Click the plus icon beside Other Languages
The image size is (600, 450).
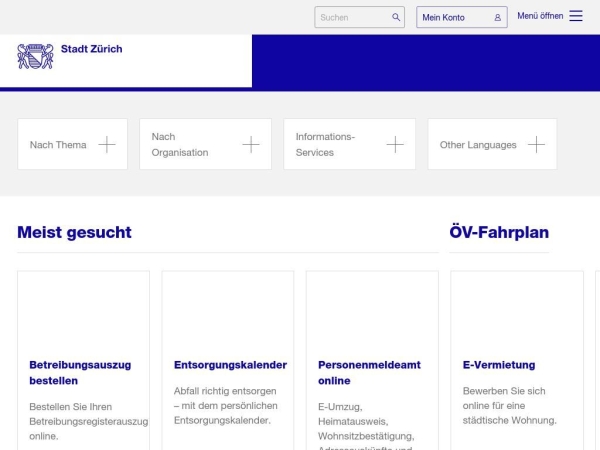(536, 145)
